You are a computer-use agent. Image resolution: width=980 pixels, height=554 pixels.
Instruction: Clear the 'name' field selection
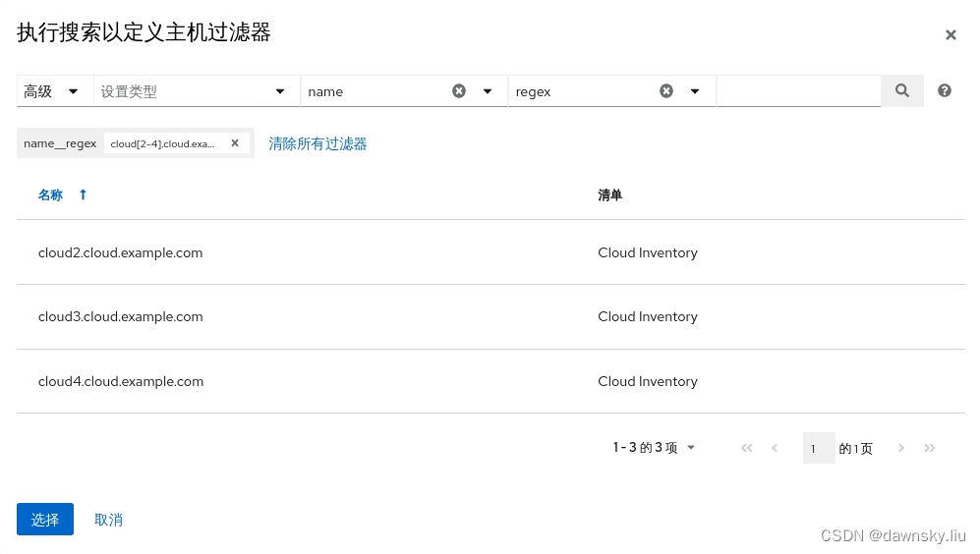click(459, 91)
